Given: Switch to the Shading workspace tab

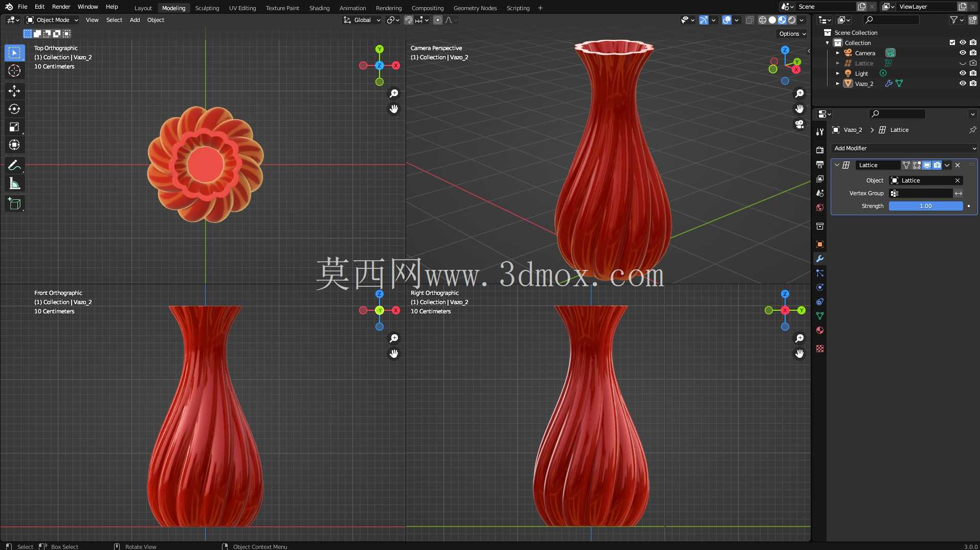Looking at the screenshot, I should 319,8.
